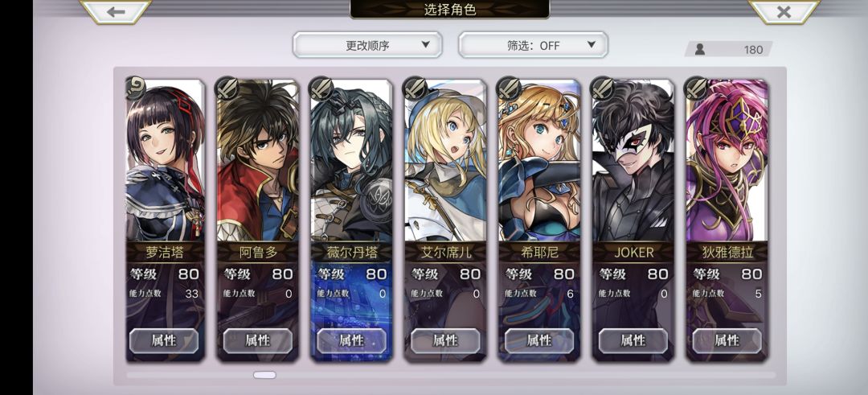Screen dimensions: 868x395
Task: Select the JOKER character portrait
Action: [633, 161]
